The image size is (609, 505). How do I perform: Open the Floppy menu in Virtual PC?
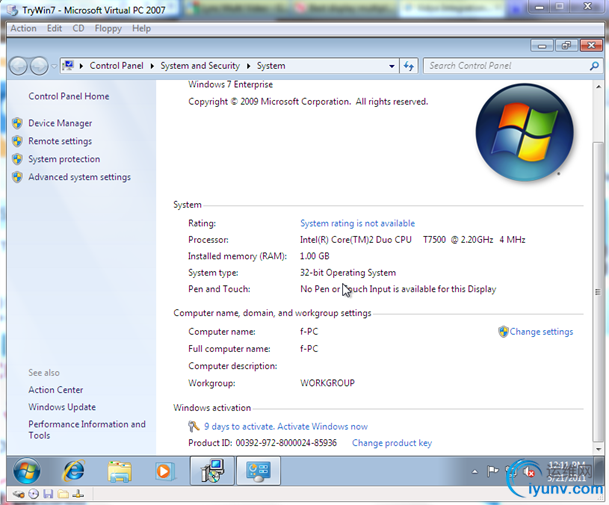(108, 28)
